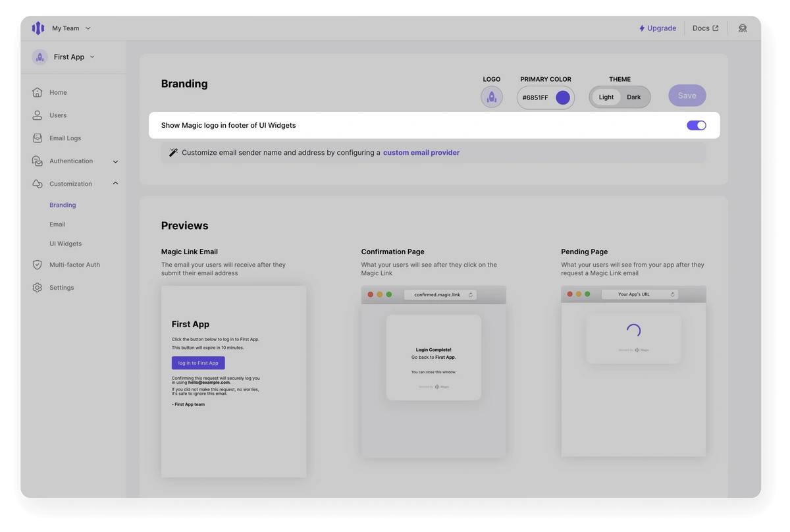The height and width of the screenshot is (532, 790).
Task: Open the My Team dropdown
Action: (71, 28)
